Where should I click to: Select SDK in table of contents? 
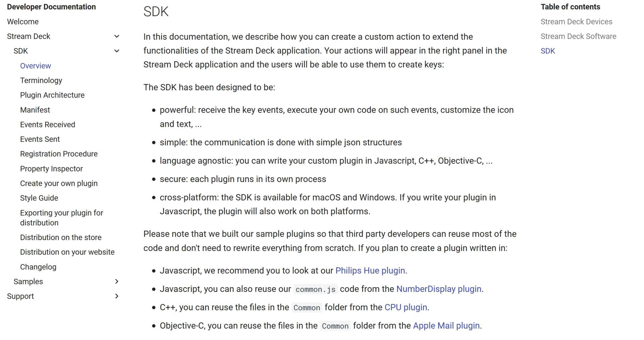click(x=548, y=51)
